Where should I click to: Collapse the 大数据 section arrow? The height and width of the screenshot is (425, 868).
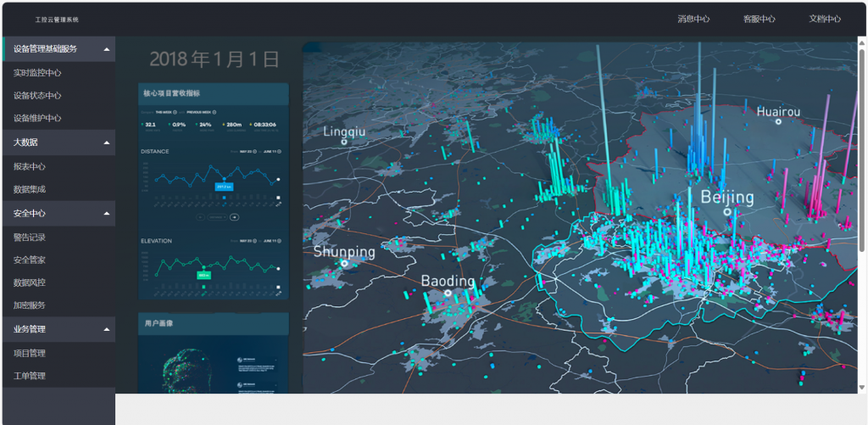(106, 143)
